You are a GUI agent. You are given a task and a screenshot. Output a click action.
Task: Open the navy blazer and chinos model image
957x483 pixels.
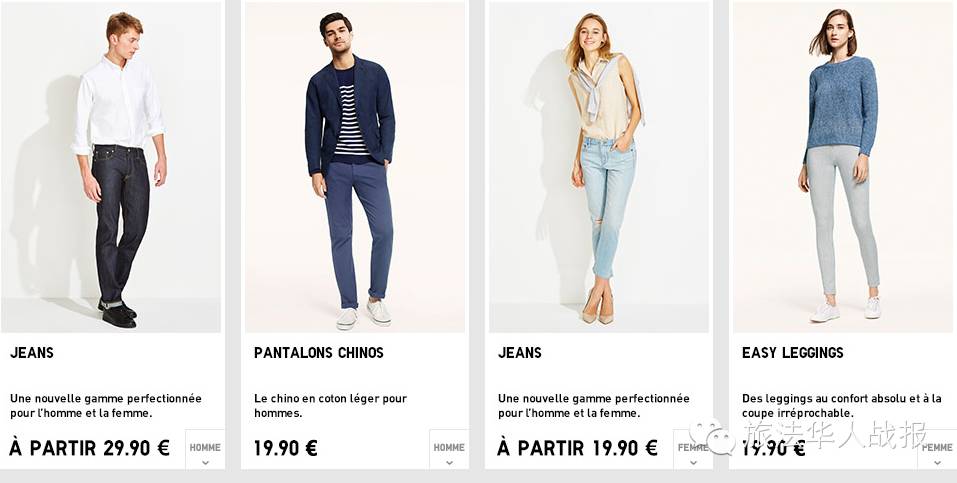click(355, 167)
